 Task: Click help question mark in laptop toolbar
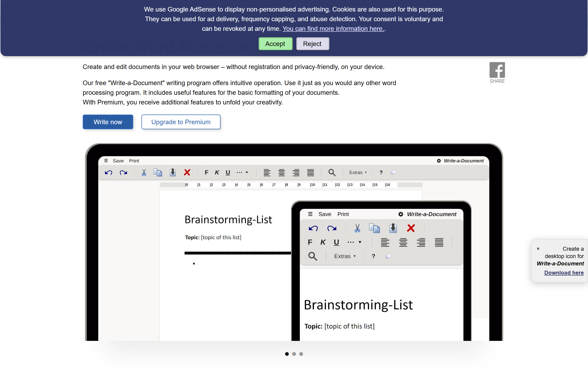[381, 172]
